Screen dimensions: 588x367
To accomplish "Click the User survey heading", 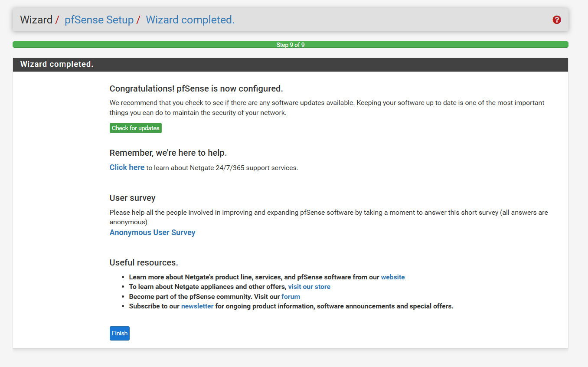I will [132, 198].
